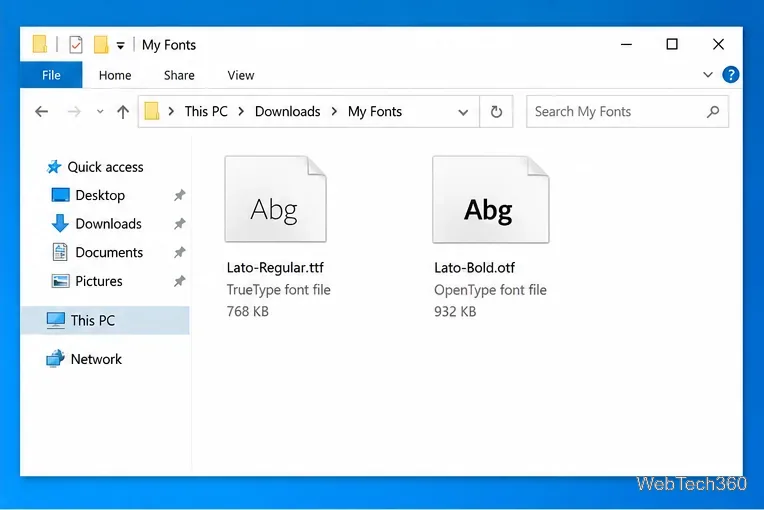Click the Forward navigation arrow
The image size is (764, 510).
74,112
